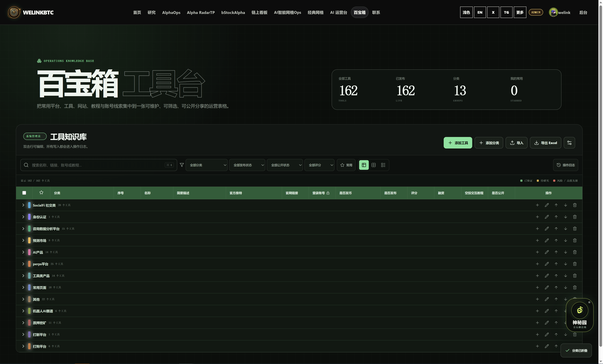Viewport: 603px width, 364px height.
Task: Add a tool to 打狗平台 category
Action: coord(537,346)
